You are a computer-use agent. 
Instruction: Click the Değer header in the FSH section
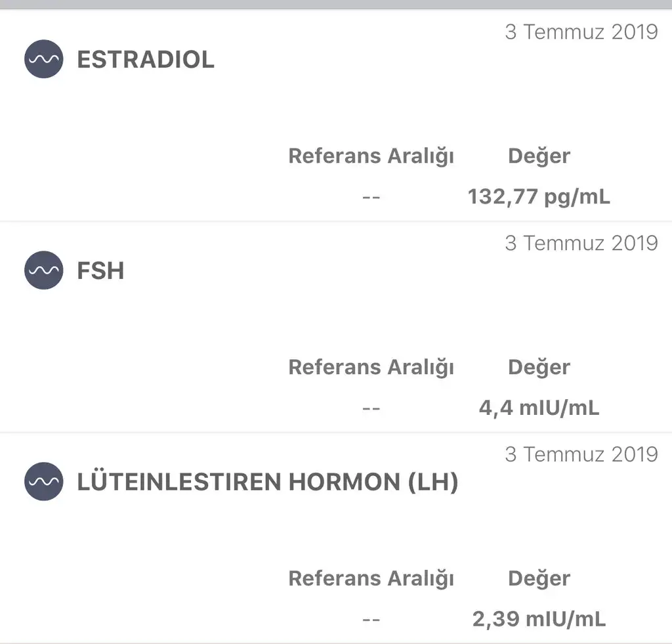click(x=539, y=368)
